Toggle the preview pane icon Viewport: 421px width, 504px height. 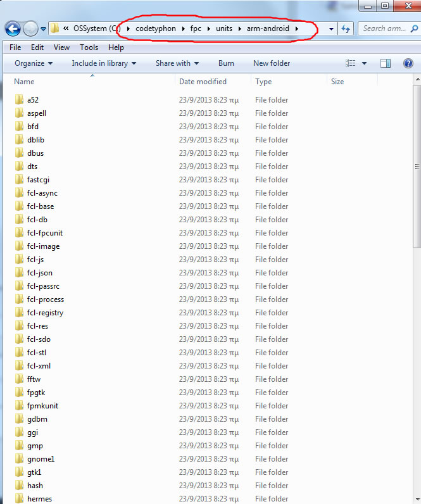pyautogui.click(x=386, y=63)
